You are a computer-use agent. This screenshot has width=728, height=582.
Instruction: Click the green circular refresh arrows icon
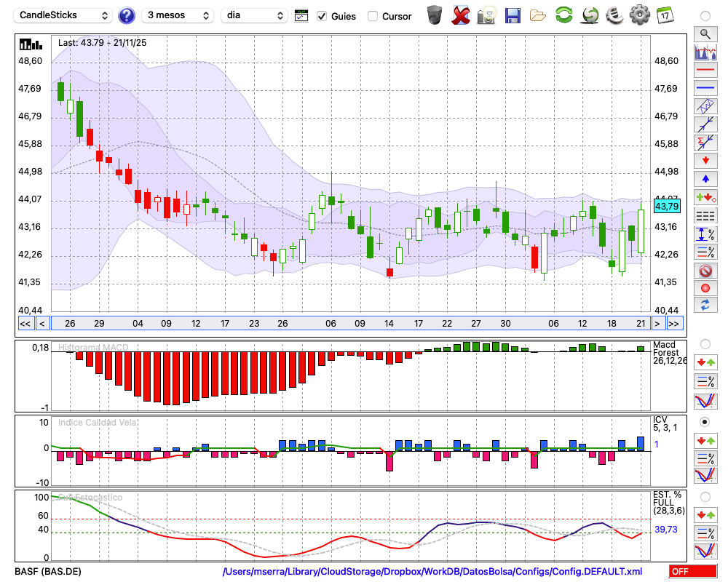(x=563, y=15)
